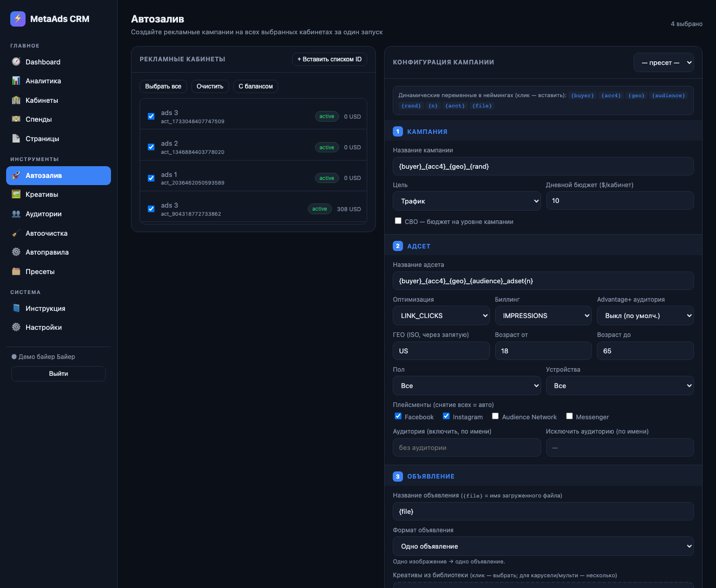This screenshot has width=716, height=588.
Task: Click the Dashboard gauge icon in sidebar
Action: (x=16, y=62)
